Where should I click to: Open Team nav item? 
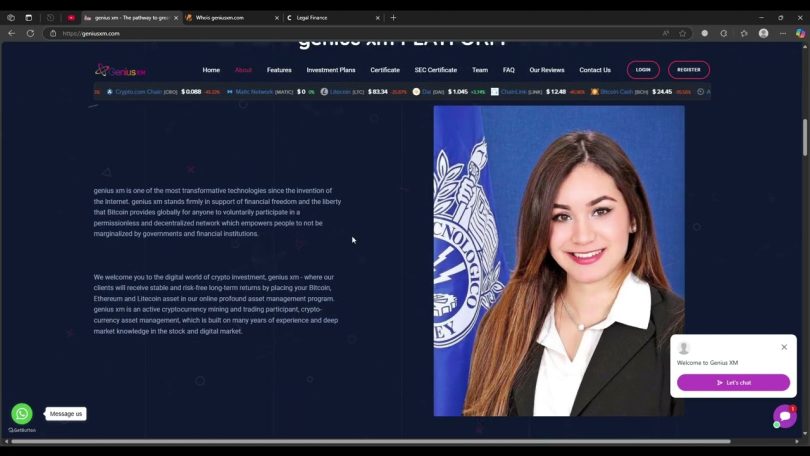480,70
